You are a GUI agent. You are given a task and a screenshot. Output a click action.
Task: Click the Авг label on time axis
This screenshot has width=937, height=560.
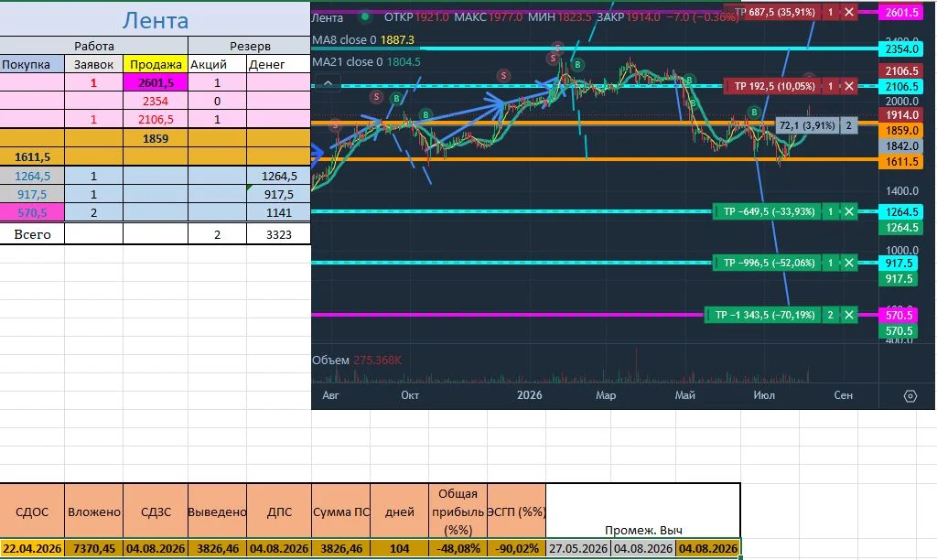coord(330,395)
